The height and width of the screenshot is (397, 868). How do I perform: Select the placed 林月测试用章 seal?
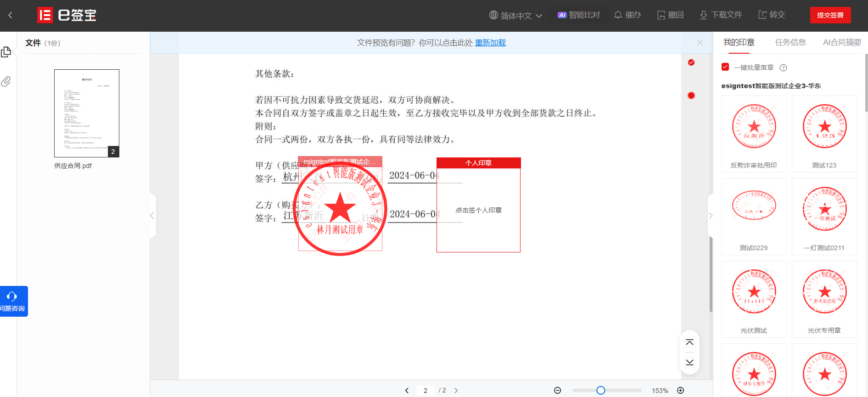coord(340,208)
